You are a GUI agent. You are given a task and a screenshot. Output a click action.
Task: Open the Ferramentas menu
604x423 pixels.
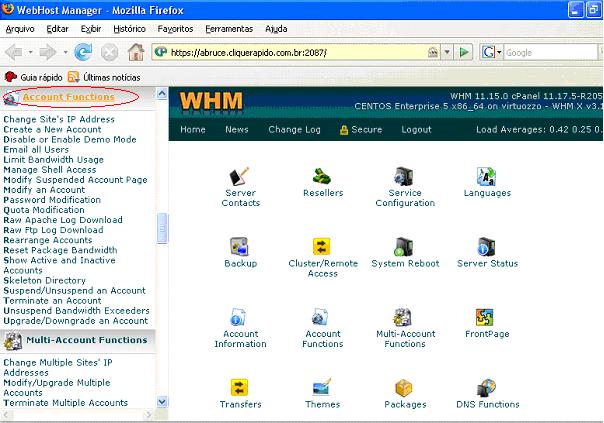pos(229,29)
